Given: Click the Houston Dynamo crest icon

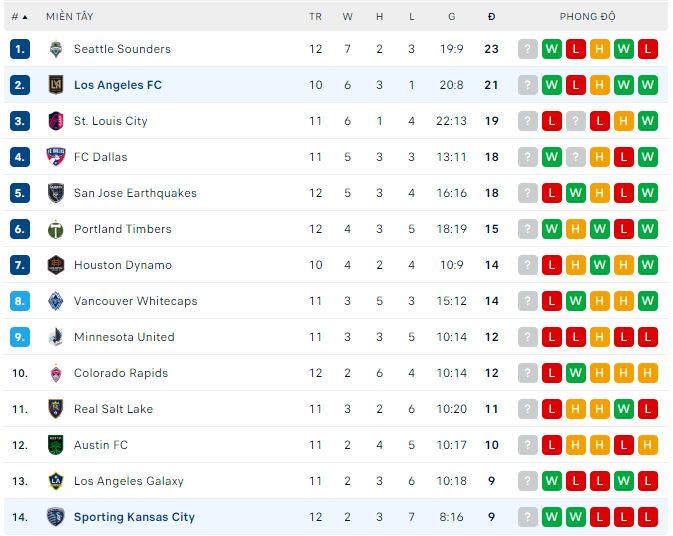Looking at the screenshot, I should click(x=55, y=265).
